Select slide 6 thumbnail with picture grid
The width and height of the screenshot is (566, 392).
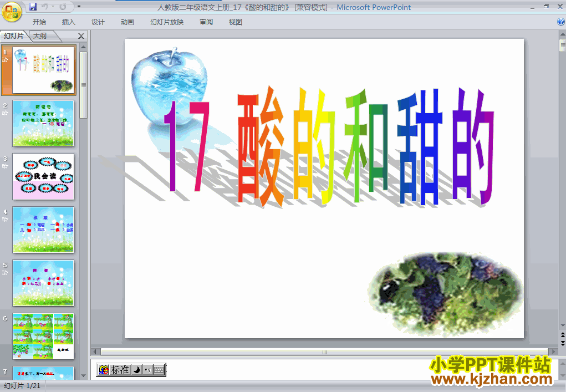43,336
